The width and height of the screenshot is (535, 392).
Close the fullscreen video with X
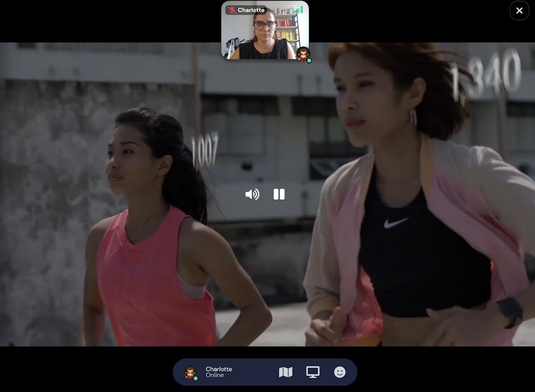[x=519, y=10]
